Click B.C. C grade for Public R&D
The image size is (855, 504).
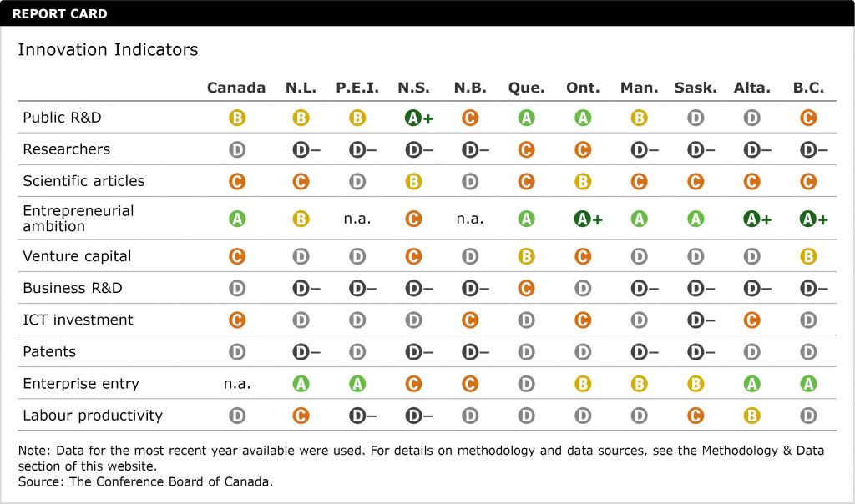(x=807, y=118)
